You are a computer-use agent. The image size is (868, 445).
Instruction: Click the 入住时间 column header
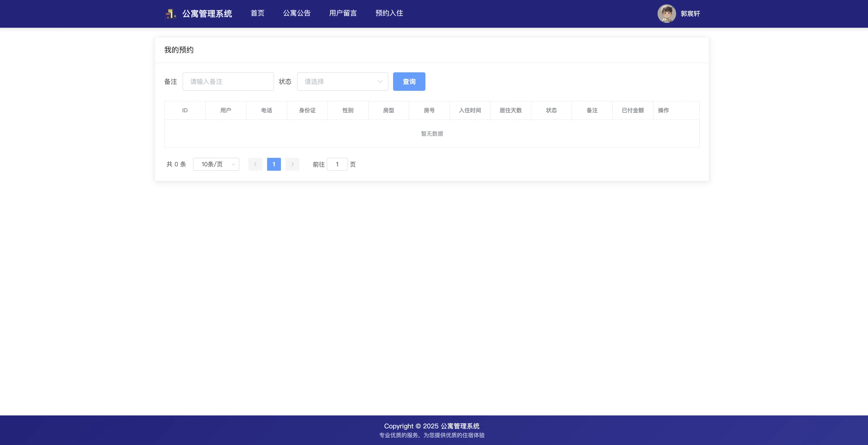point(470,110)
